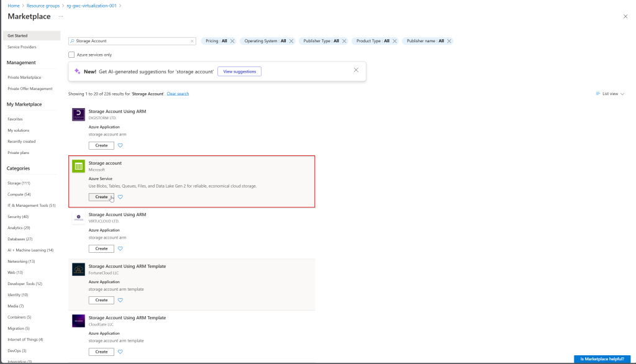Screen dimensions: 636x364
Task: Open My solutions
Action: pyautogui.click(x=18, y=130)
